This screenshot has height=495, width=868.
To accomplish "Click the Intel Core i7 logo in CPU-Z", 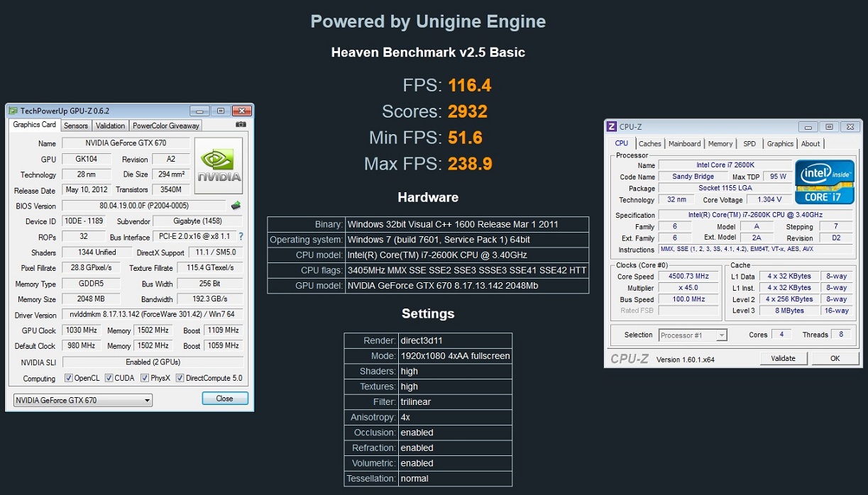I will [824, 182].
